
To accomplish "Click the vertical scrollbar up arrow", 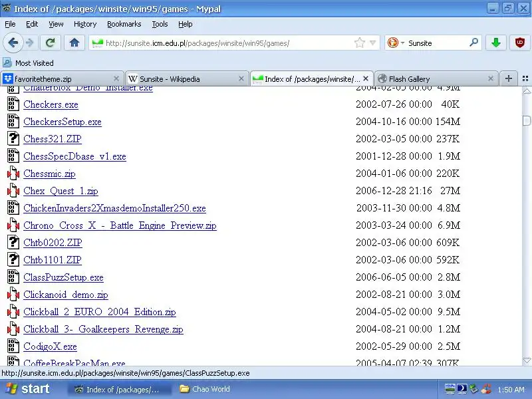I will (527, 91).
